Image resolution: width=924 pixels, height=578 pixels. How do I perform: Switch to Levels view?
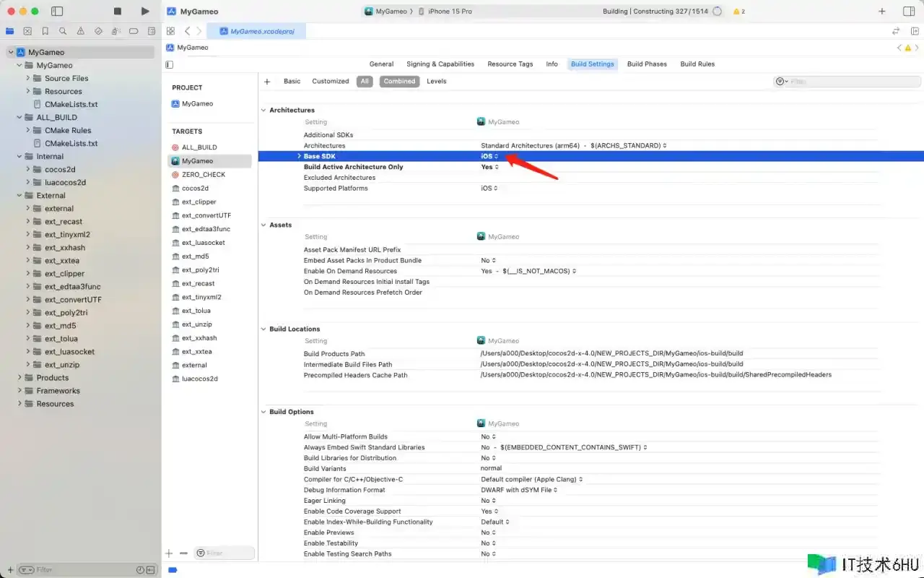pyautogui.click(x=436, y=82)
